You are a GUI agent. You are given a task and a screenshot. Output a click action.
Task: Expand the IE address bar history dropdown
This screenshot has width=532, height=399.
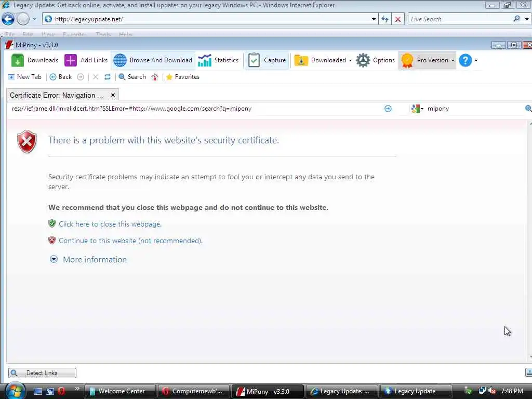[x=374, y=19]
